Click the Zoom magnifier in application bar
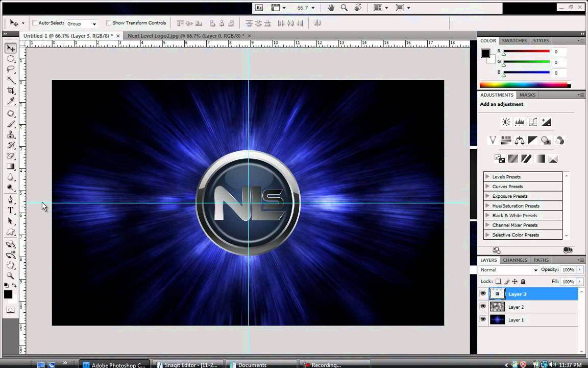The height and width of the screenshot is (368, 588). click(x=344, y=8)
